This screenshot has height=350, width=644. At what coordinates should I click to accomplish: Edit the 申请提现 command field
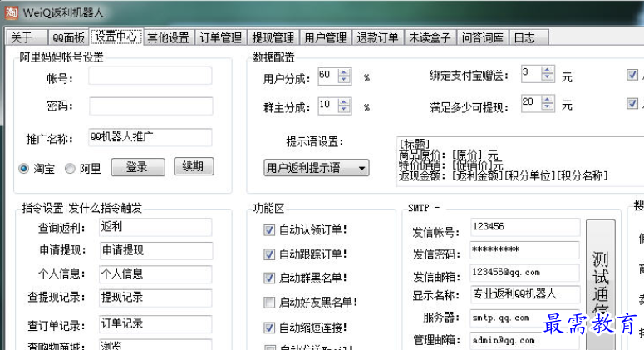click(x=156, y=250)
